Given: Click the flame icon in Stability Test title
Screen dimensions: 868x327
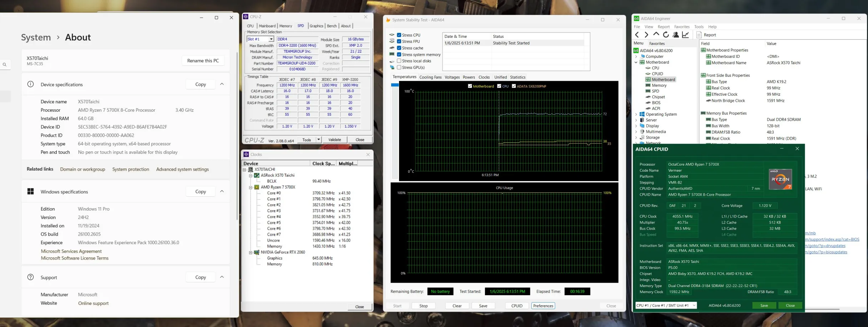Looking at the screenshot, I should click(x=388, y=20).
